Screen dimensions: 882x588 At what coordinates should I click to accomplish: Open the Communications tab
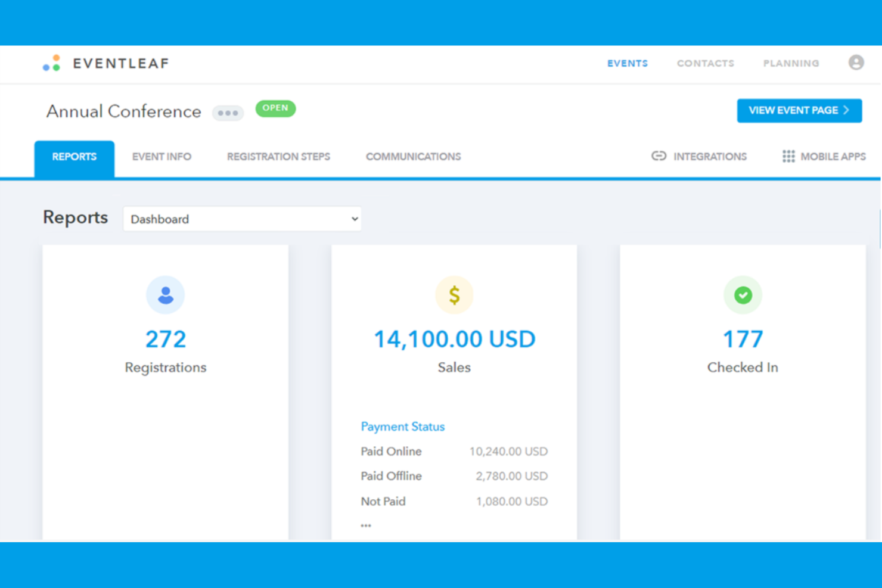413,156
